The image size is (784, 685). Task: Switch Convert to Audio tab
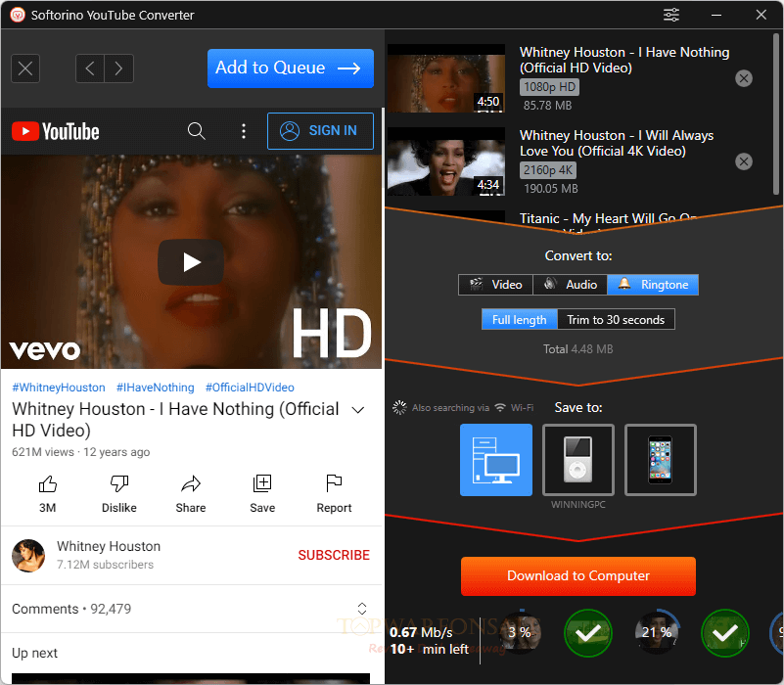(570, 285)
